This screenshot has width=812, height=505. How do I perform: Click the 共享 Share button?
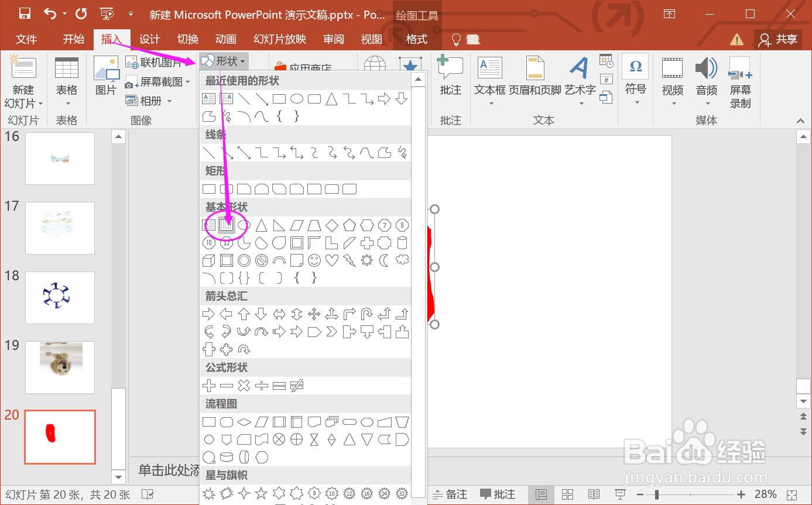click(778, 39)
